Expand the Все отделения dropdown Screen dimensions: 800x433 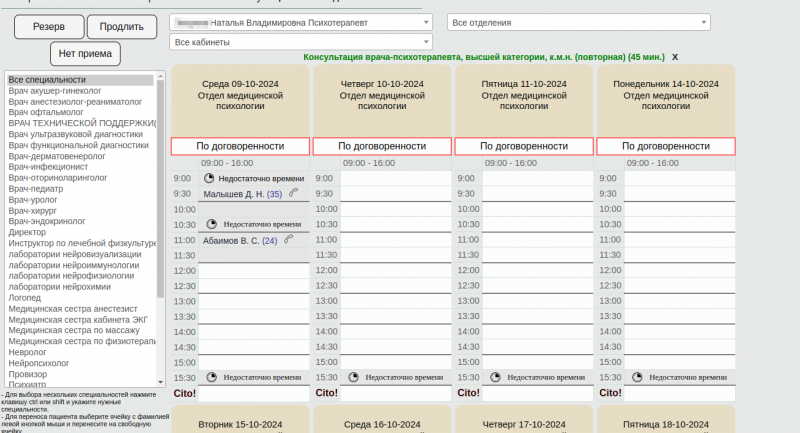click(x=578, y=22)
